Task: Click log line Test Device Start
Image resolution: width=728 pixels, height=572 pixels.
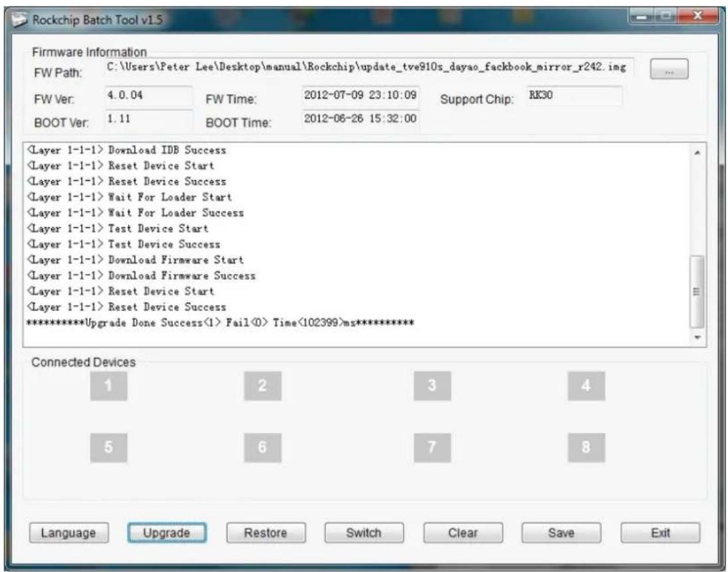Action: click(x=118, y=229)
